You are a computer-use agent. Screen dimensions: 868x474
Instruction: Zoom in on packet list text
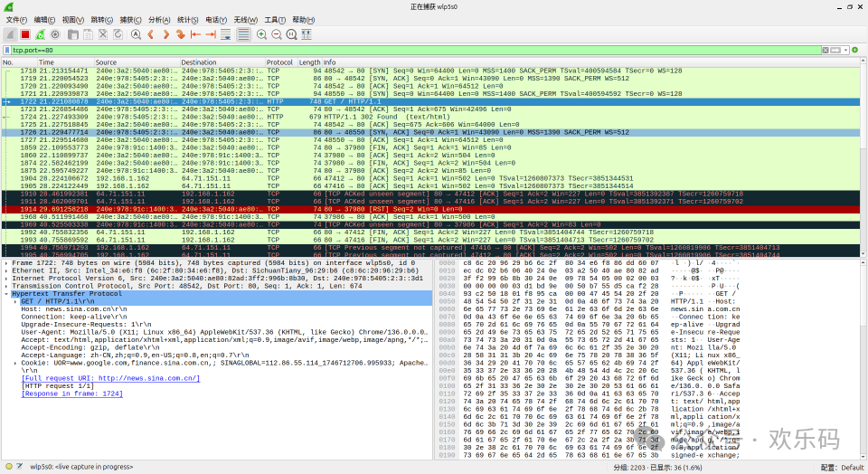(x=262, y=34)
